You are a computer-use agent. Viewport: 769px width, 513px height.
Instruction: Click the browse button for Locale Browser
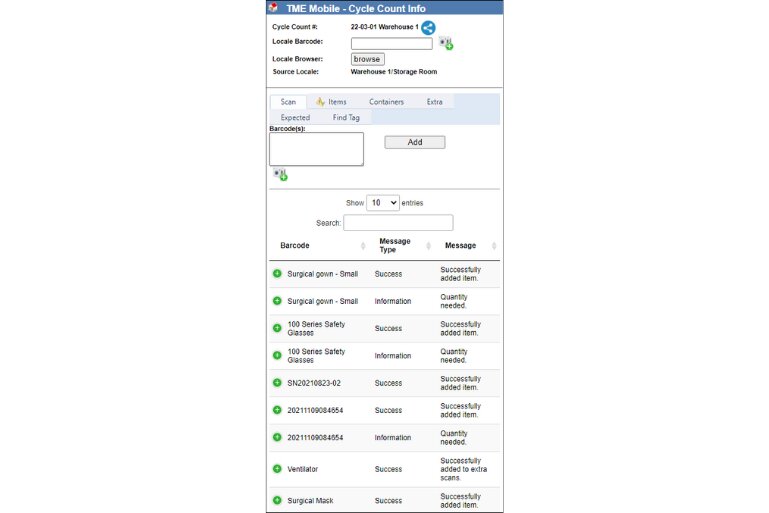[x=368, y=59]
